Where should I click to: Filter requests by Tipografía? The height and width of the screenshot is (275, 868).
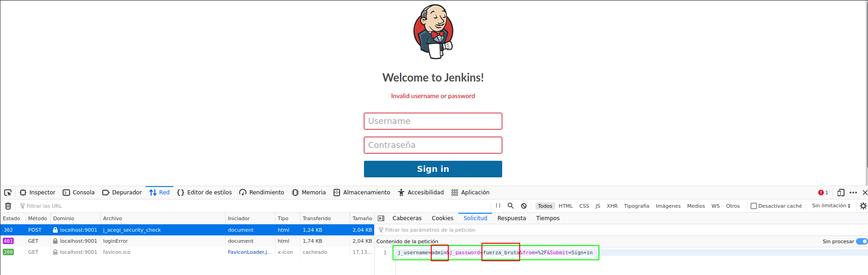pyautogui.click(x=637, y=206)
